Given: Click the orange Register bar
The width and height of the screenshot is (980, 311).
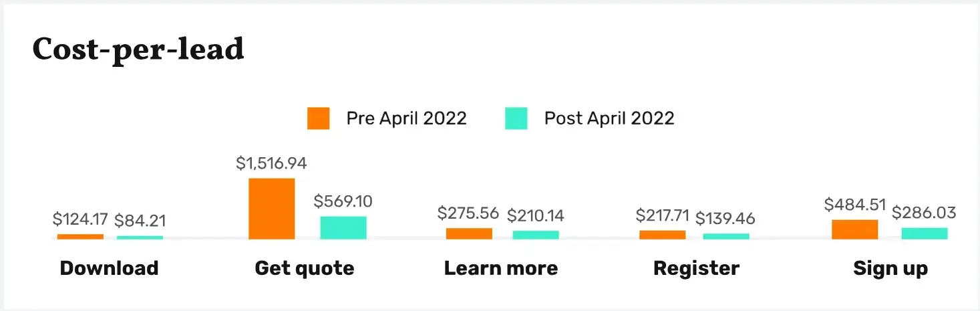Looking at the screenshot, I should (662, 235).
